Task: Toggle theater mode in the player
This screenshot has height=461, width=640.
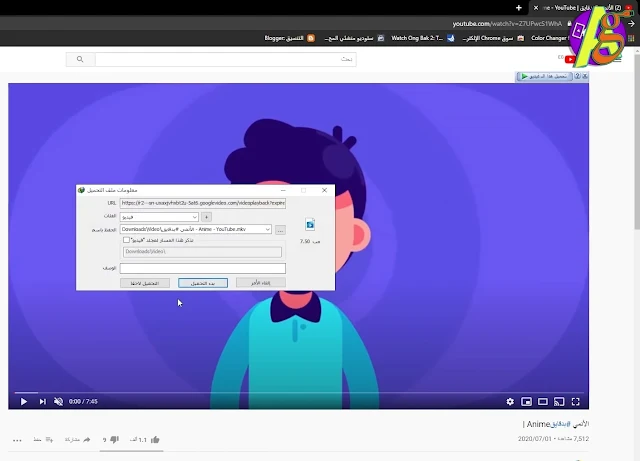Action: tap(543, 402)
